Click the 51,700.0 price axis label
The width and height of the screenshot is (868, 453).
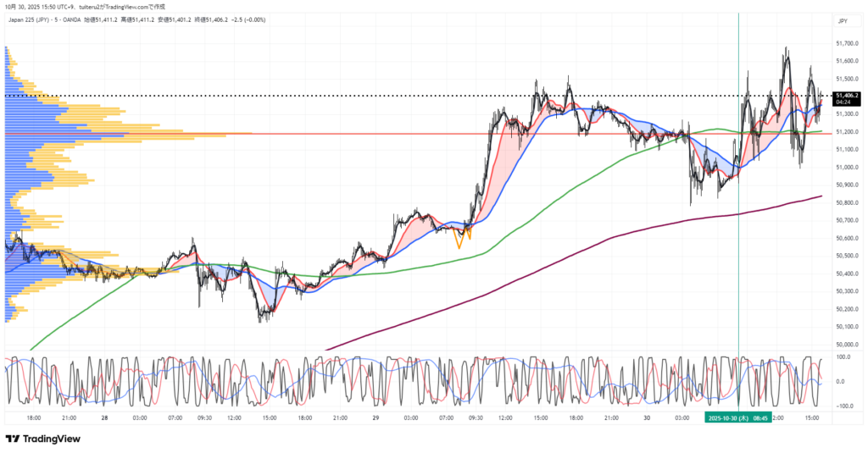(848, 43)
